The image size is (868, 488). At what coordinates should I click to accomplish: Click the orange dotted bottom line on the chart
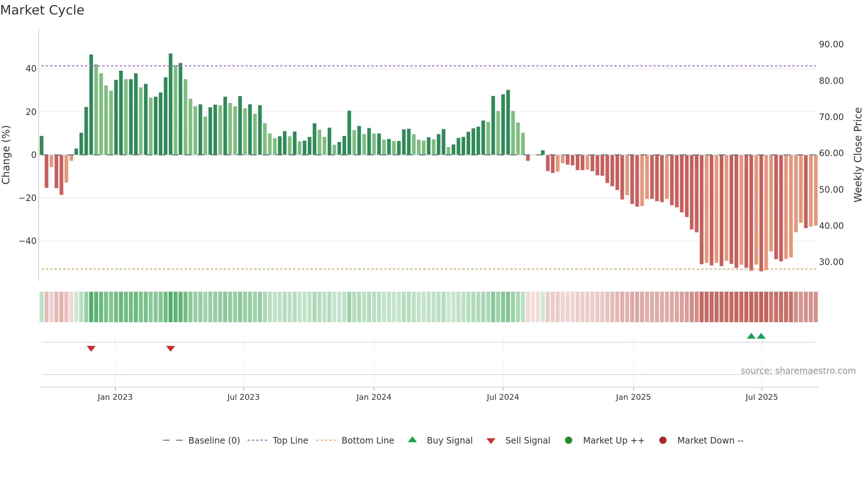tap(429, 269)
